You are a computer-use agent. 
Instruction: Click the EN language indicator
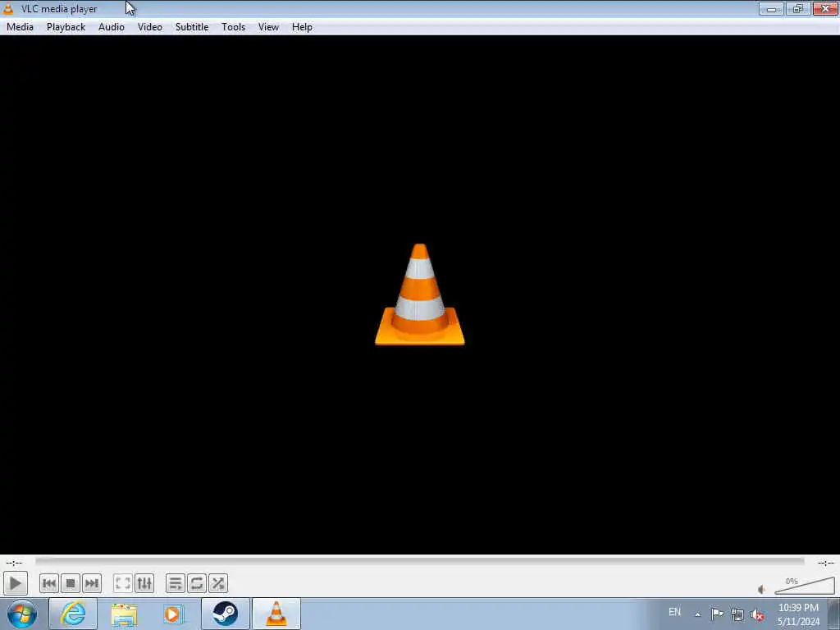click(x=674, y=612)
